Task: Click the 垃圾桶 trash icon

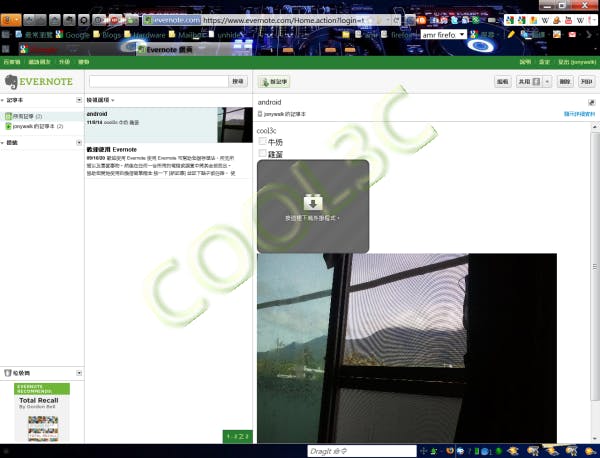Action: coord(8,373)
